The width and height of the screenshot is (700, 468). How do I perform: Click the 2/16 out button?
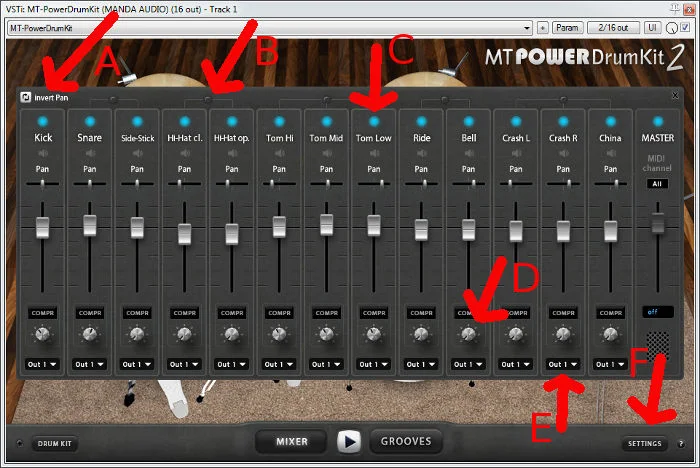click(x=613, y=28)
